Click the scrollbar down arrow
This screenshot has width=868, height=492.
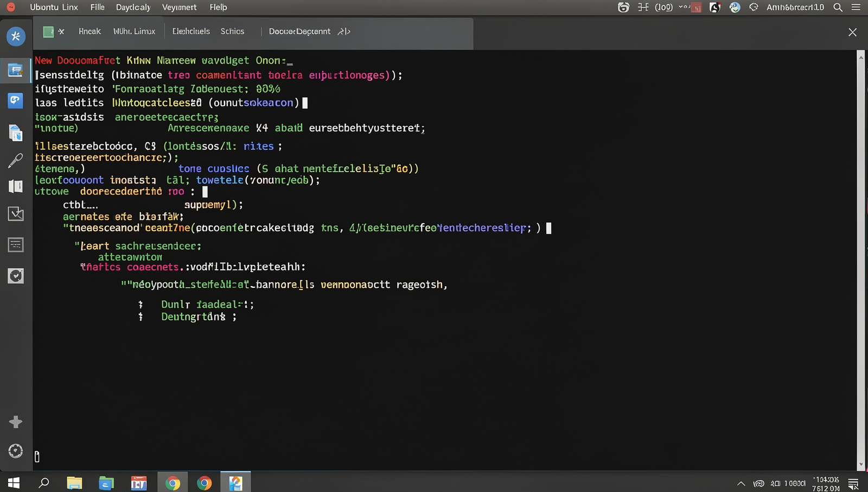tap(860, 465)
